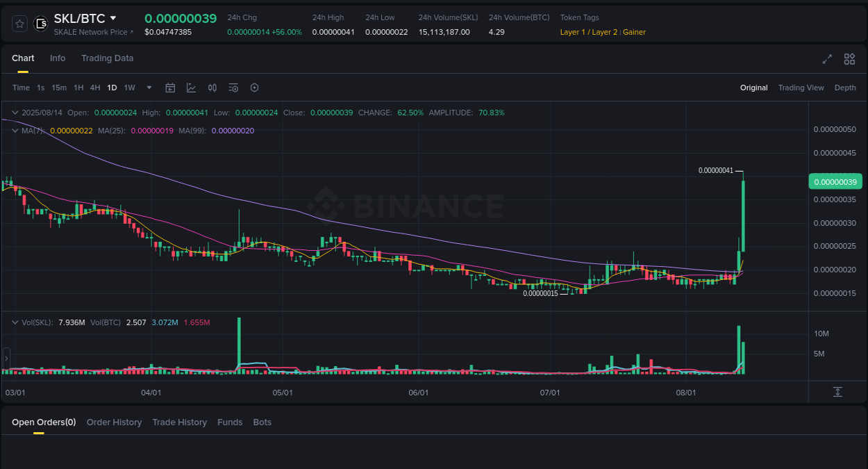Open the date range calendar icon

point(170,88)
